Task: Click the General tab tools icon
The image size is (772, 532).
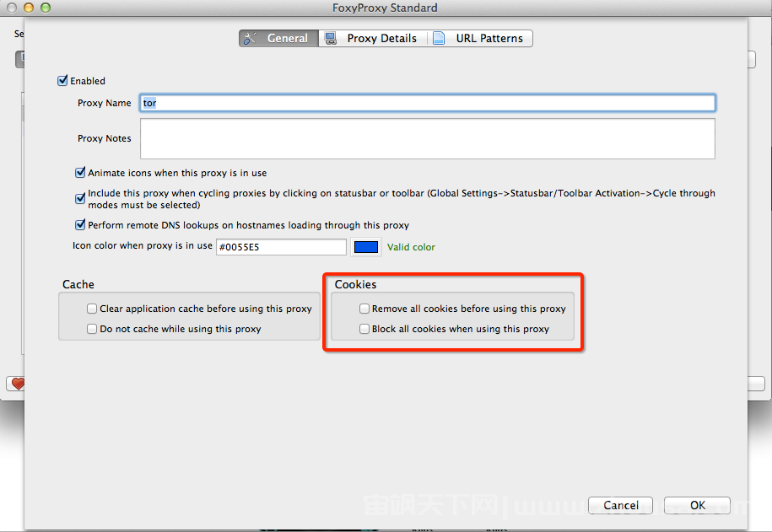Action: [x=250, y=39]
